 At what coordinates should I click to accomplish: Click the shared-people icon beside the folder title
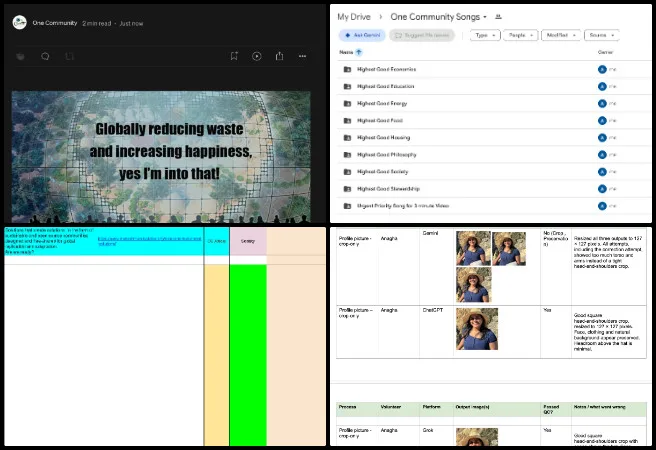[498, 17]
